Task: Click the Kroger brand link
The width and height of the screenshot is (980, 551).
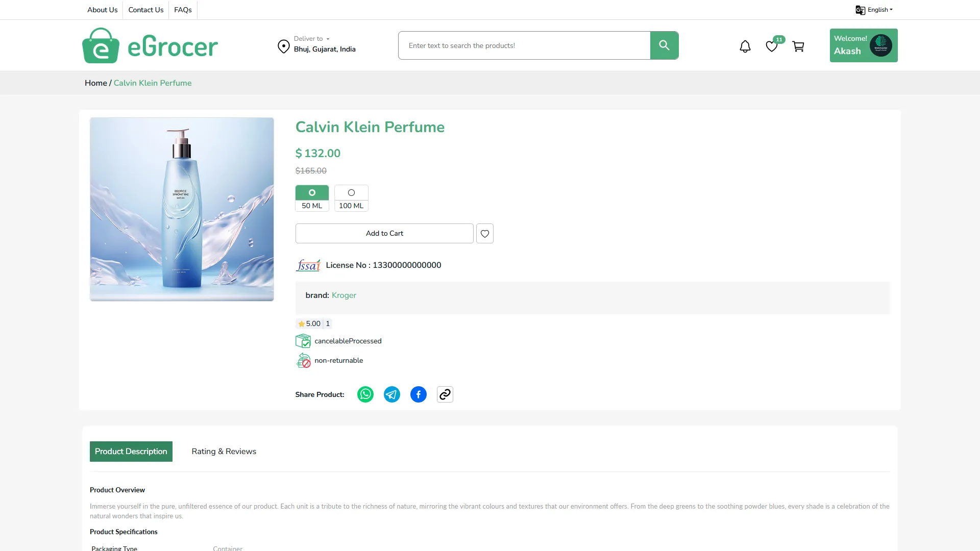Action: [344, 295]
